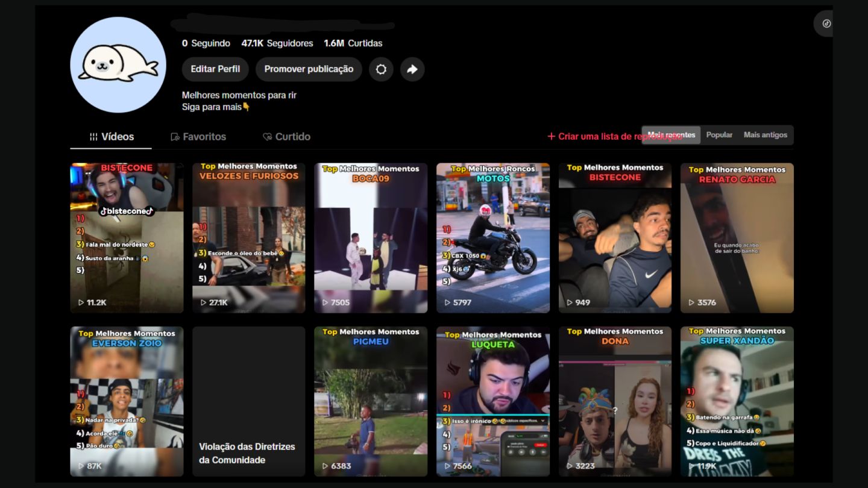Click Criar uma lista de reprodução link
868x488 pixels.
pos(614,136)
